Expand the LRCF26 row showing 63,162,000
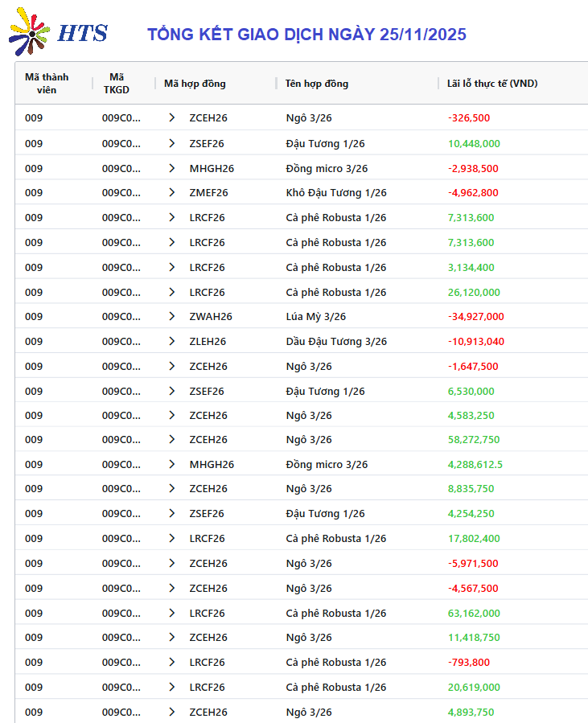 point(171,614)
